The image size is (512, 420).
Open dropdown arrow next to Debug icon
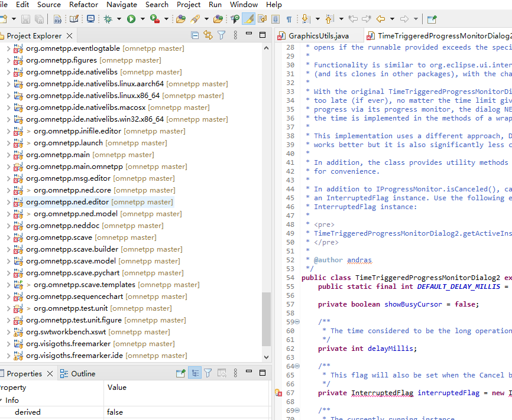[x=119, y=19]
